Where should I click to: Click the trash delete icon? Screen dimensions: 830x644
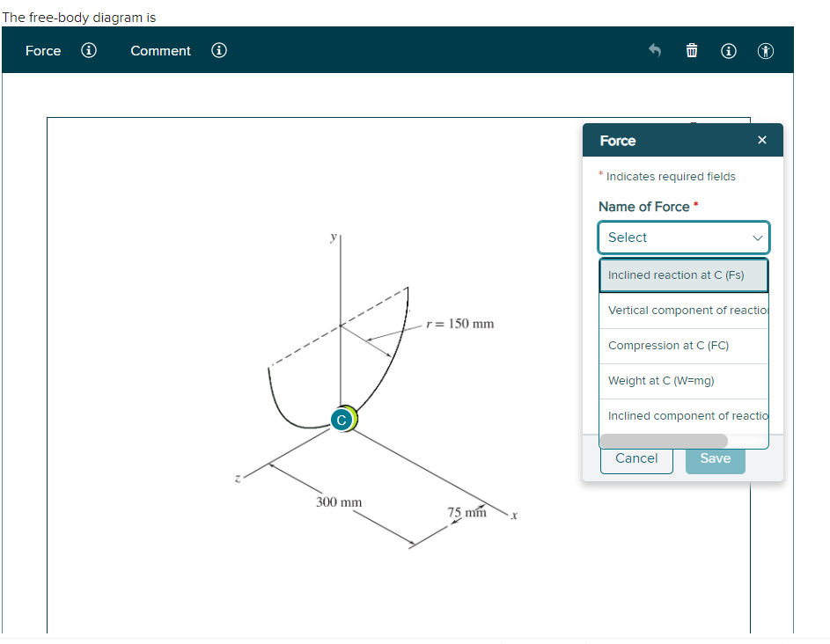click(x=692, y=50)
